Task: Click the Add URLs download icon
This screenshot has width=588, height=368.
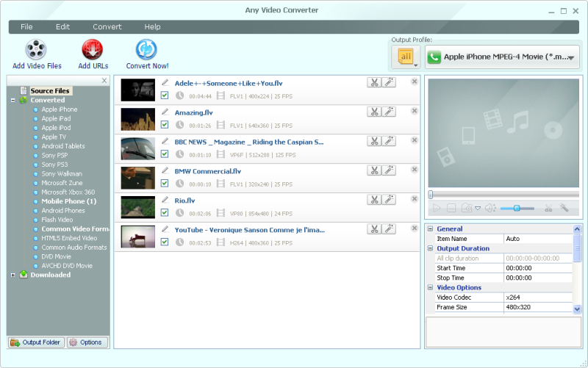Action: 92,49
